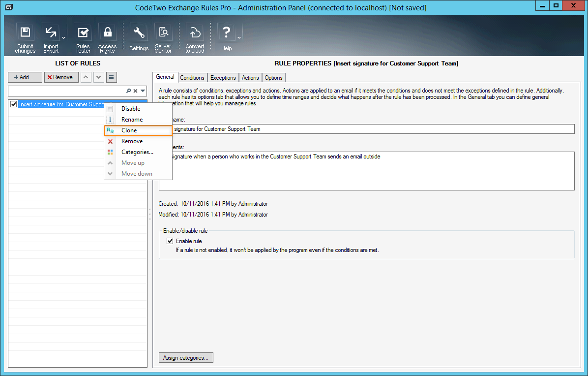Open the rules list options menu button
The image size is (588, 376).
(x=112, y=77)
